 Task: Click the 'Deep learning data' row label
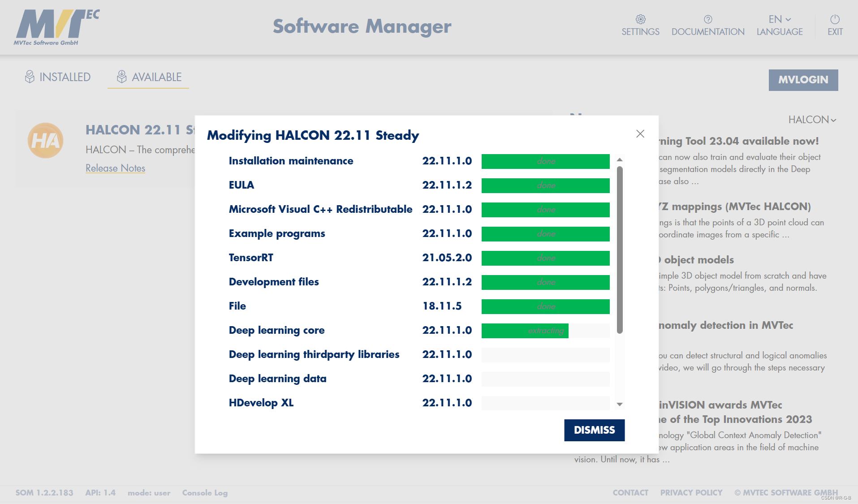(277, 379)
